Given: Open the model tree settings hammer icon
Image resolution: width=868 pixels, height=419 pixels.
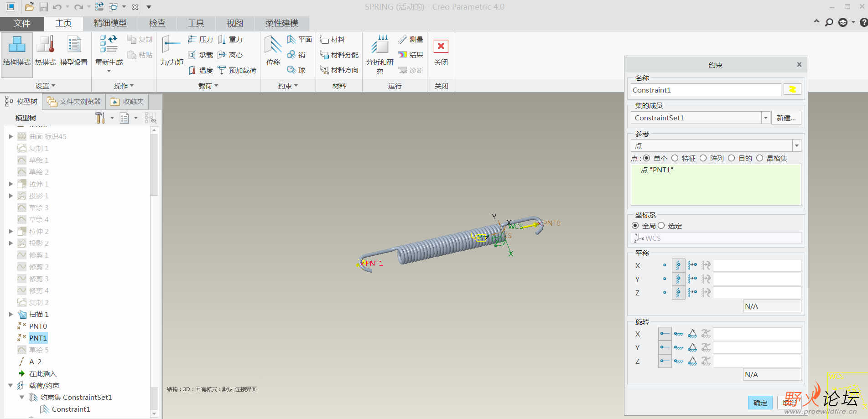Looking at the screenshot, I should point(100,118).
